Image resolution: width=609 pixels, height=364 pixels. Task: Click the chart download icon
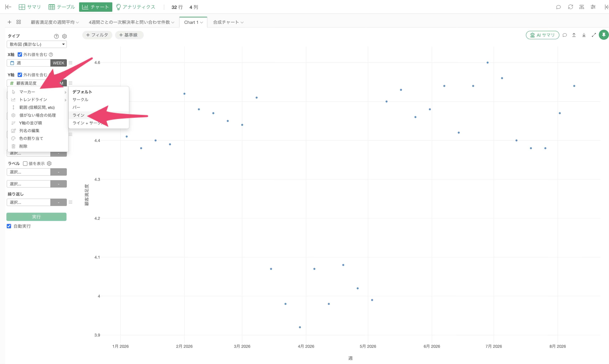point(584,35)
